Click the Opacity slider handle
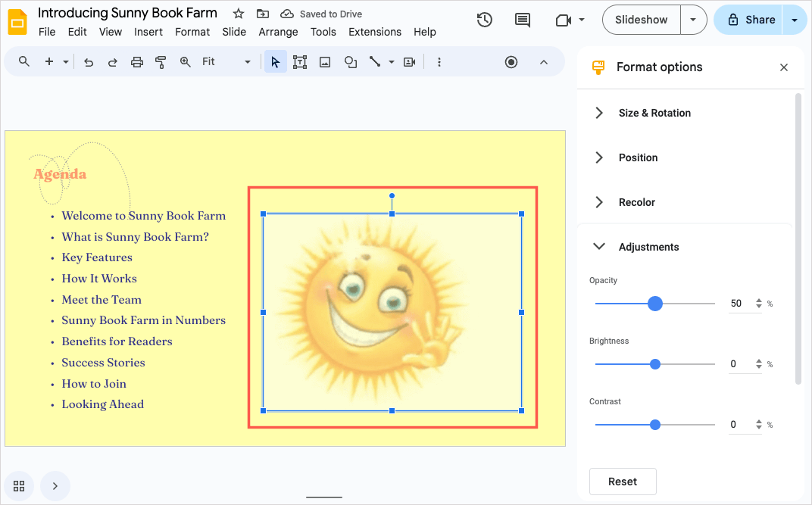Viewport: 812px width, 505px height. 656,304
